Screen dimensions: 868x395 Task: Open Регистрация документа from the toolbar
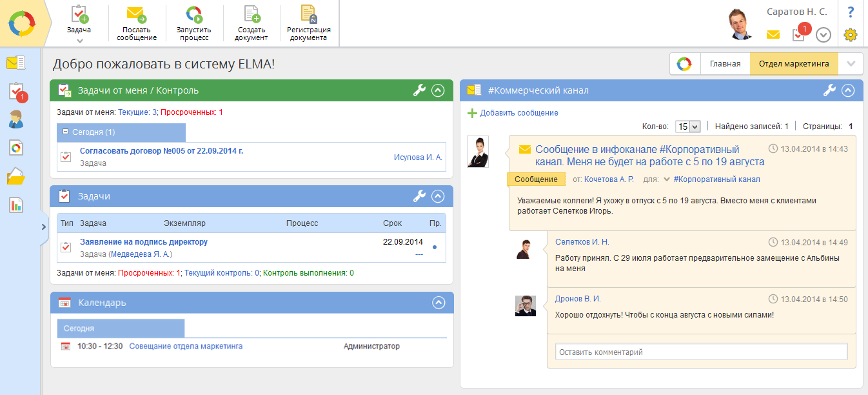(x=309, y=15)
